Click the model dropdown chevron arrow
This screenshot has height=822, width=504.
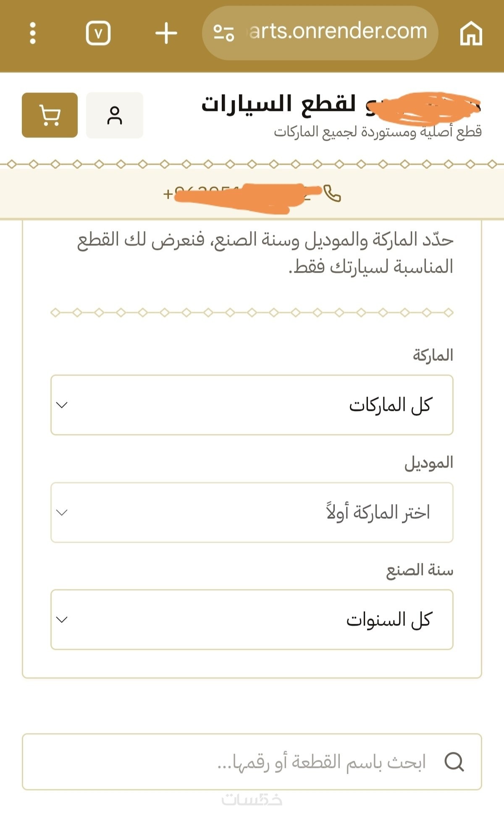tap(62, 512)
